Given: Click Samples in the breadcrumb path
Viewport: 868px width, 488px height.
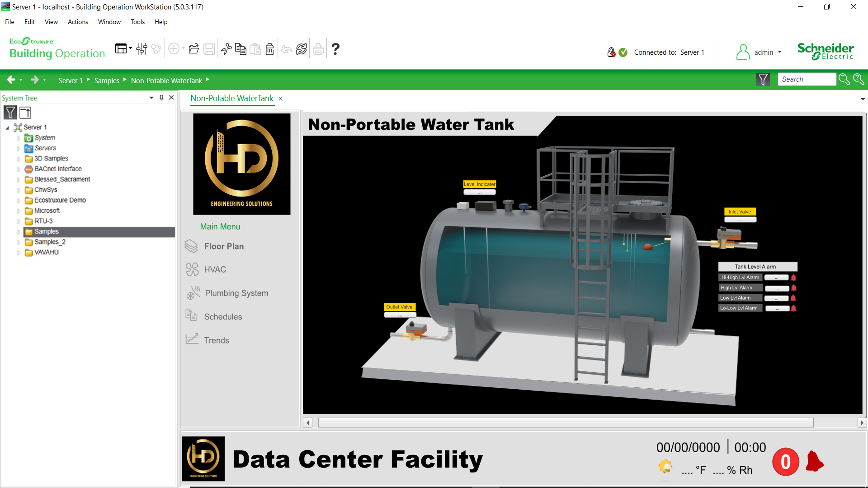Looking at the screenshot, I should (107, 80).
